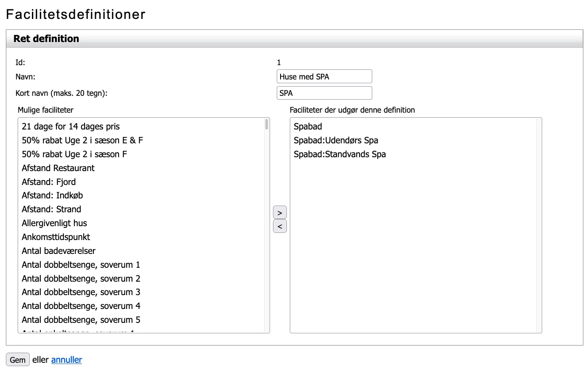
Task: Select 'Afstand Restaurant' in possible facilities
Action: point(58,168)
